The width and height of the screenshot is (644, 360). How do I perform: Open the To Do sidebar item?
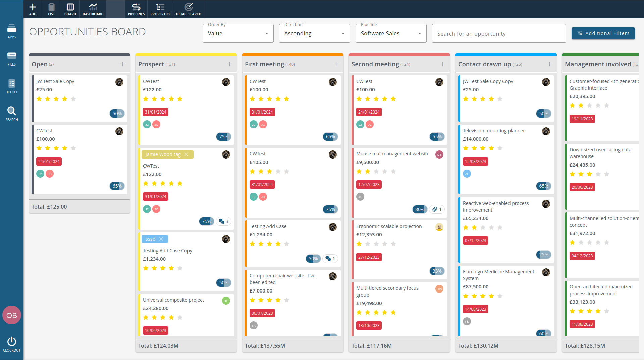(12, 86)
